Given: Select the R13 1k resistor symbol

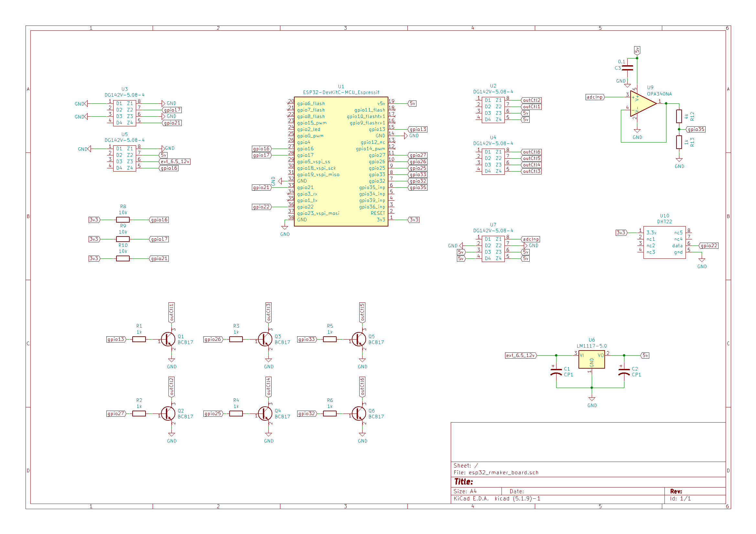Looking at the screenshot, I should (679, 142).
